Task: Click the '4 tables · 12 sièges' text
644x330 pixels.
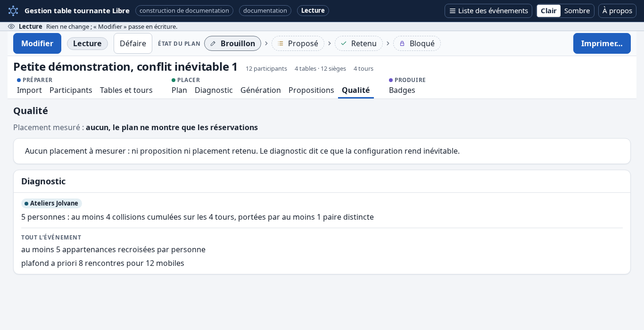Action: [320, 68]
